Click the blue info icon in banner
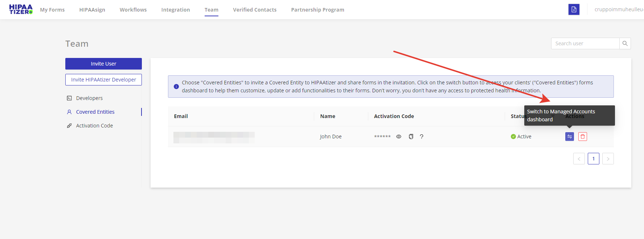This screenshot has height=239, width=644. point(176,87)
